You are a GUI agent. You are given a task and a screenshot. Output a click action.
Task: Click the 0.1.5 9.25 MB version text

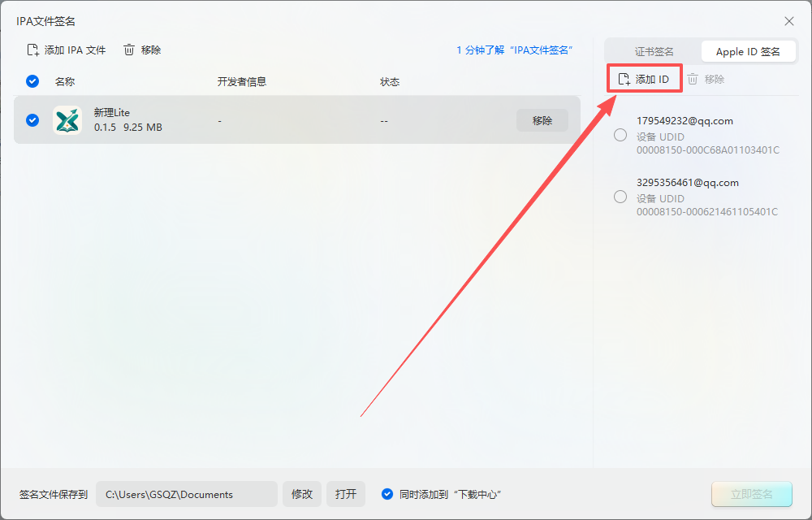(128, 127)
